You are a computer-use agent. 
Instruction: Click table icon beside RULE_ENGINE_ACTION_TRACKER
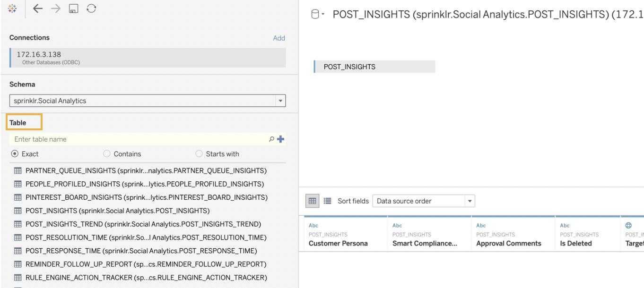18,277
